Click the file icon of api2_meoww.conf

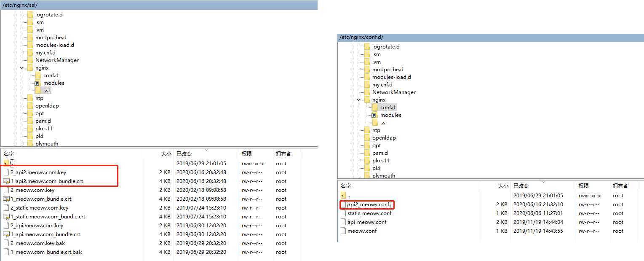[x=343, y=204]
